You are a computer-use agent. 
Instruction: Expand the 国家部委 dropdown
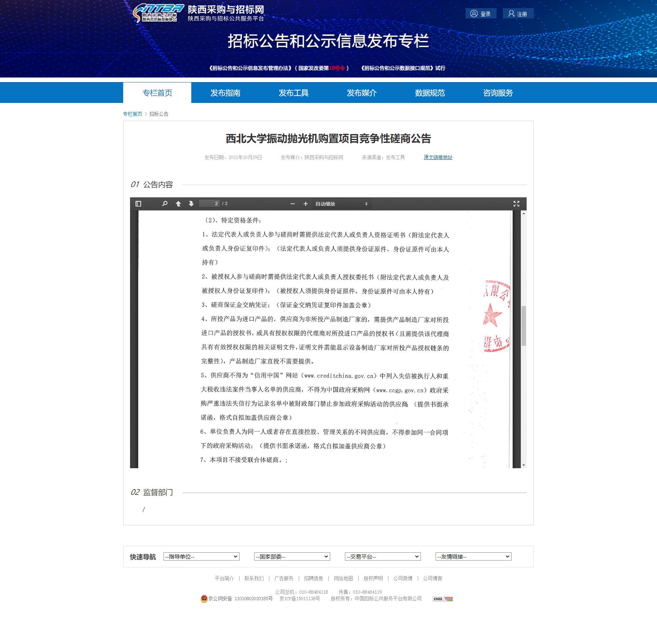(292, 556)
